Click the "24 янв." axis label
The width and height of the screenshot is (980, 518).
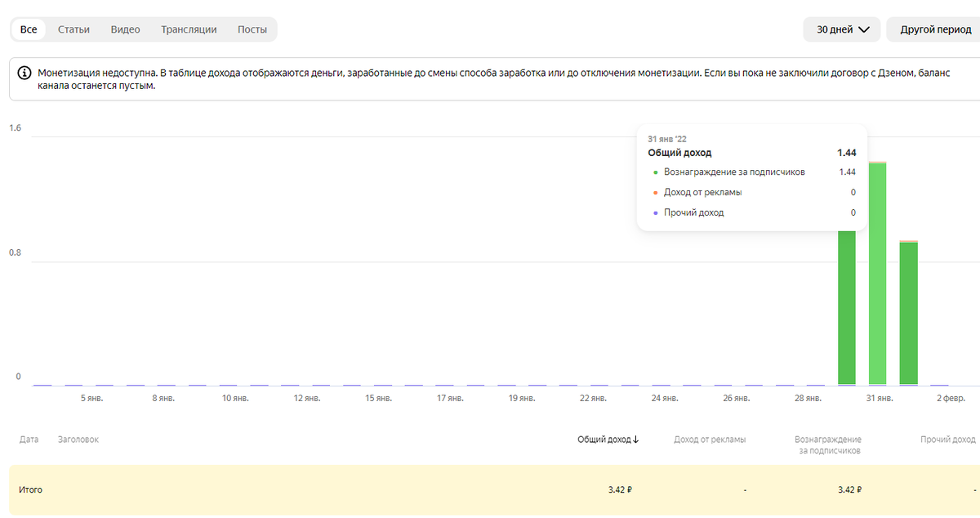[665, 398]
